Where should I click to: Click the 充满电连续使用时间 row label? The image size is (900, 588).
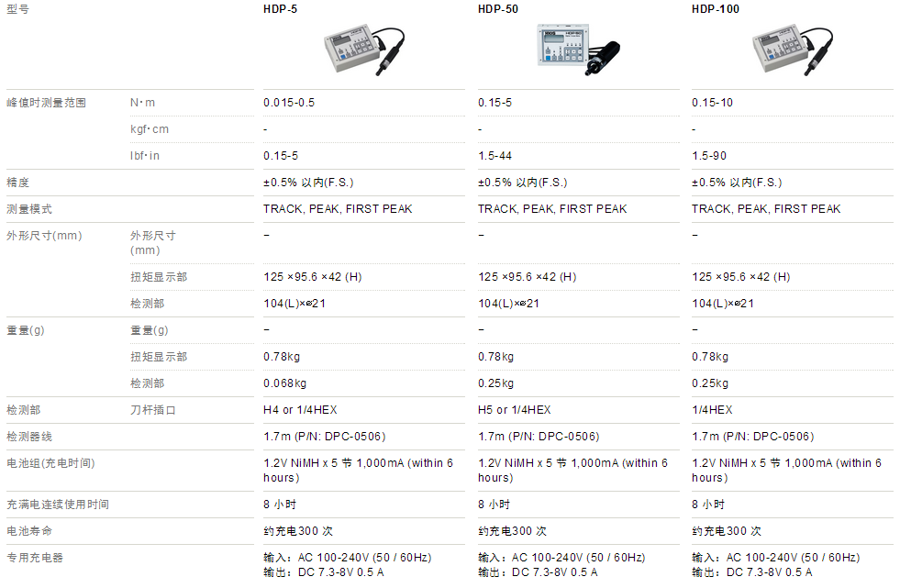[x=58, y=505]
